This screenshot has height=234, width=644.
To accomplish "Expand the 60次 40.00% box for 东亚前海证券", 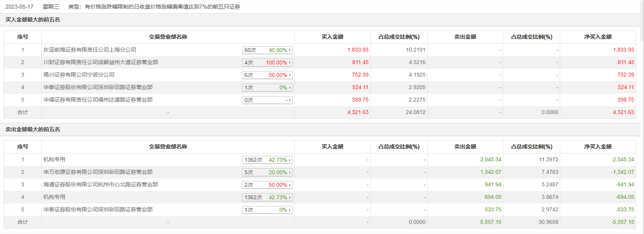I will pos(267,50).
